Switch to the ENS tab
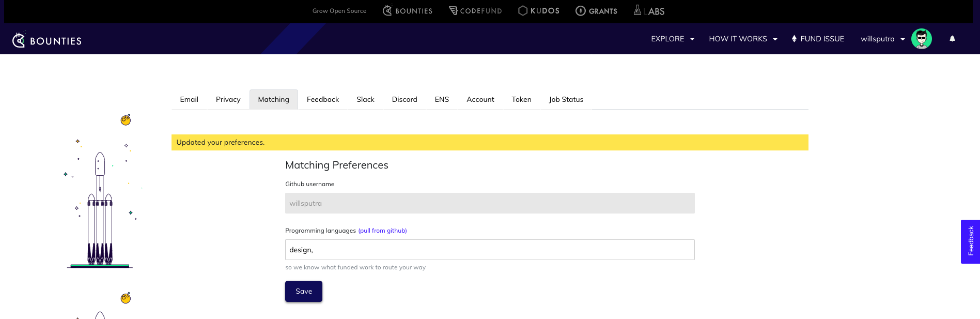Viewport: 980px width, 319px height. coord(442,99)
